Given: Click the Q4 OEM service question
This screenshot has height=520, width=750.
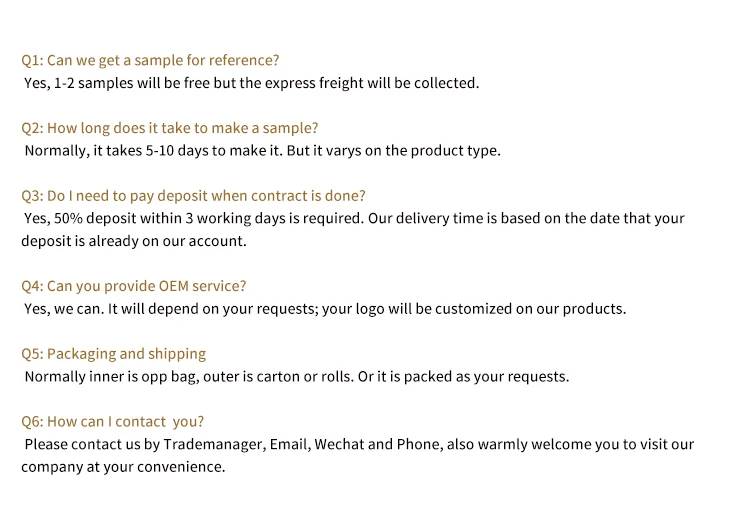Looking at the screenshot, I should pyautogui.click(x=133, y=286).
